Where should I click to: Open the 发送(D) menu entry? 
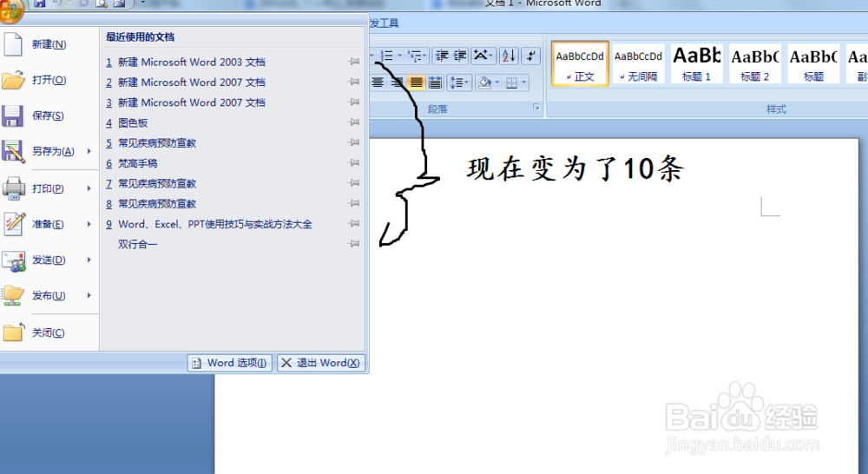click(x=49, y=260)
